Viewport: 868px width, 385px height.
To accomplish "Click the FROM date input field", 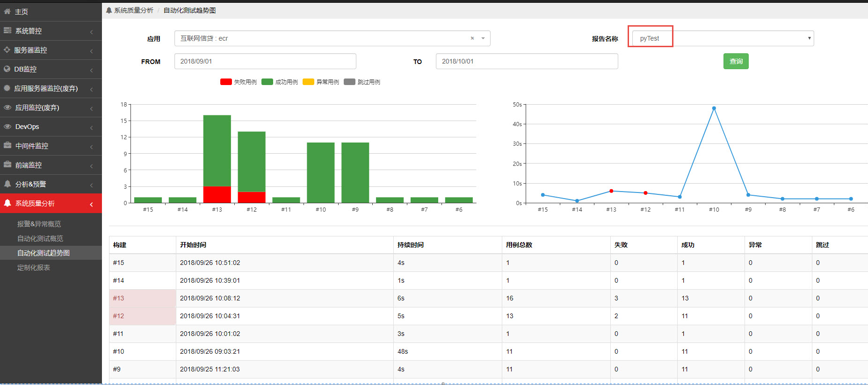I will [x=265, y=61].
